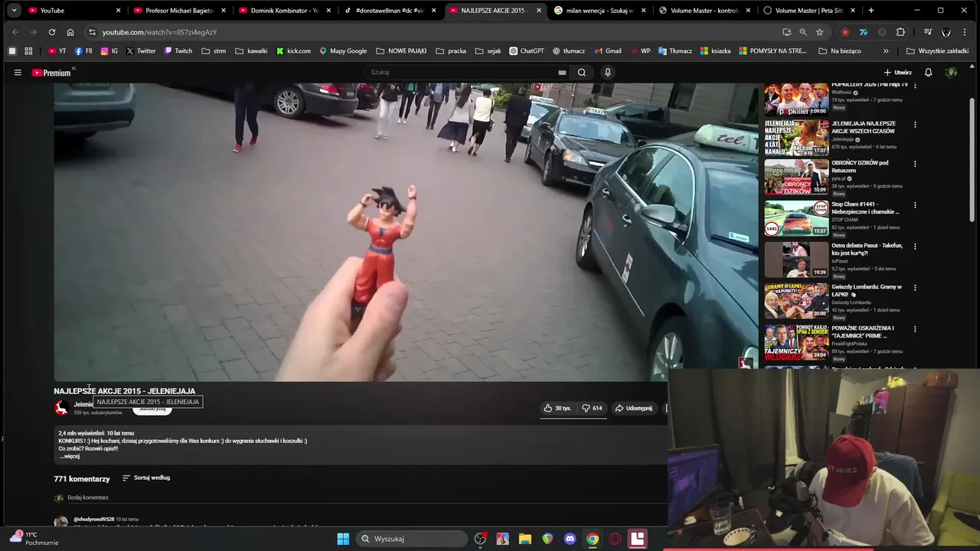Screen dimensions: 980x551
Task: Open options menu for Stop Cham #1441
Action: click(914, 205)
